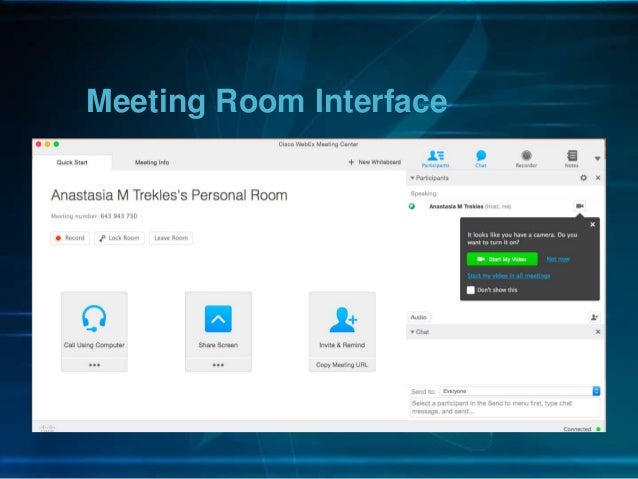Image resolution: width=638 pixels, height=479 pixels.
Task: Switch to the Quick Start tab
Action: [x=72, y=162]
